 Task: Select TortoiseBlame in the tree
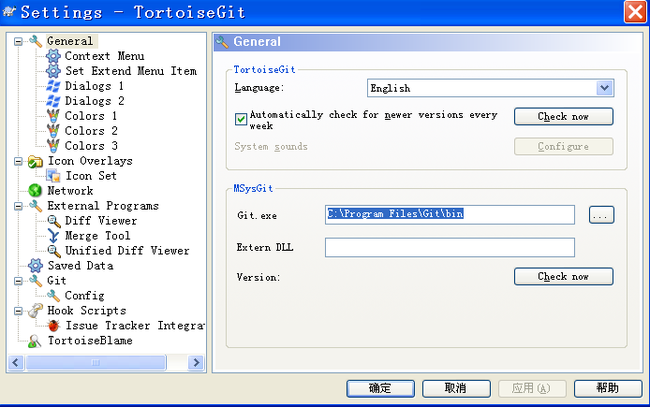[x=90, y=341]
